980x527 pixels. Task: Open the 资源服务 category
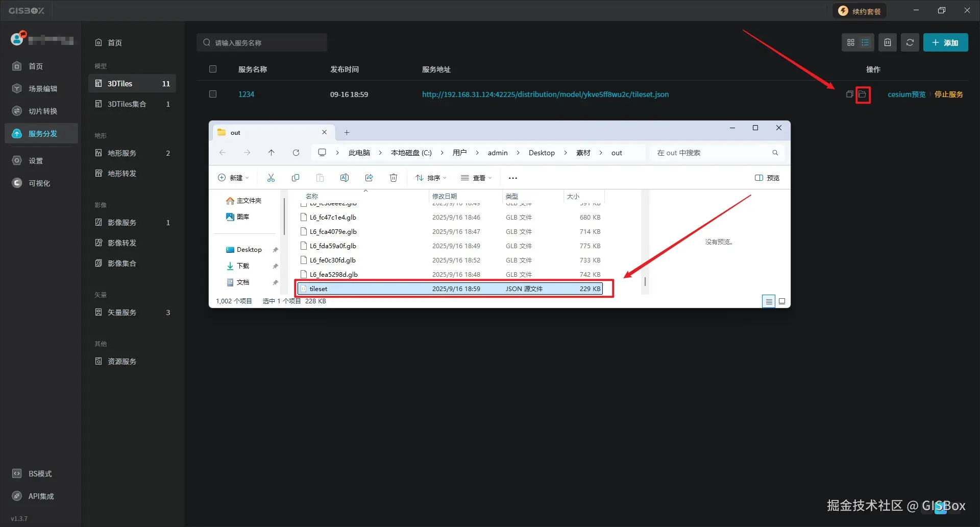click(x=133, y=362)
